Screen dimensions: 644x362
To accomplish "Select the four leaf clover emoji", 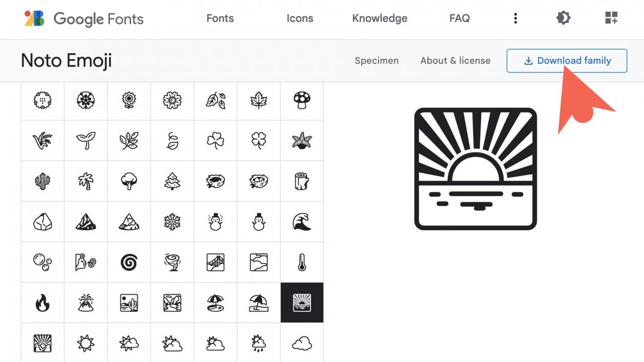I will tap(259, 141).
